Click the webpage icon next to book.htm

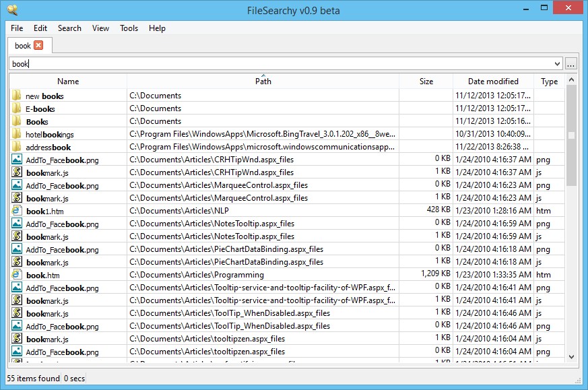coord(16,275)
